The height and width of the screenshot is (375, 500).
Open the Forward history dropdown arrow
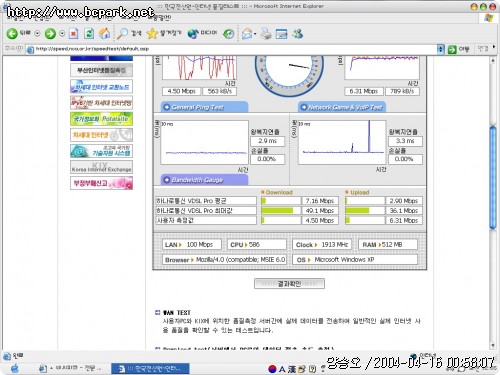[62, 33]
